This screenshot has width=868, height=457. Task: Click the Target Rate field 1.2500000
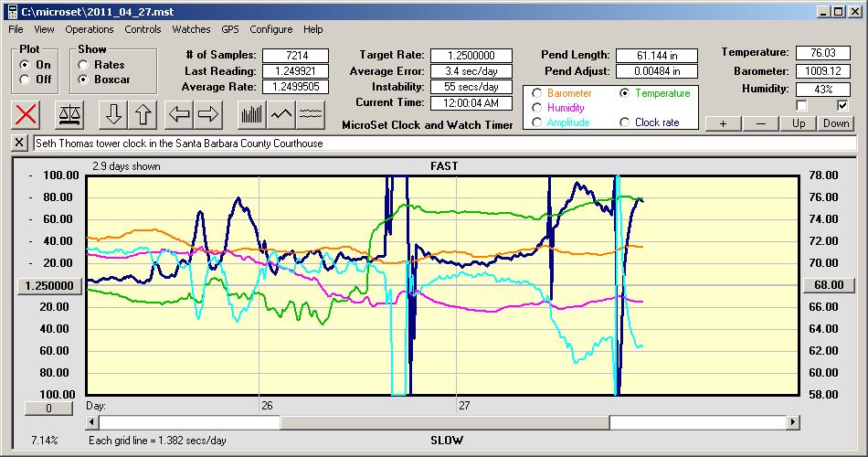point(471,56)
